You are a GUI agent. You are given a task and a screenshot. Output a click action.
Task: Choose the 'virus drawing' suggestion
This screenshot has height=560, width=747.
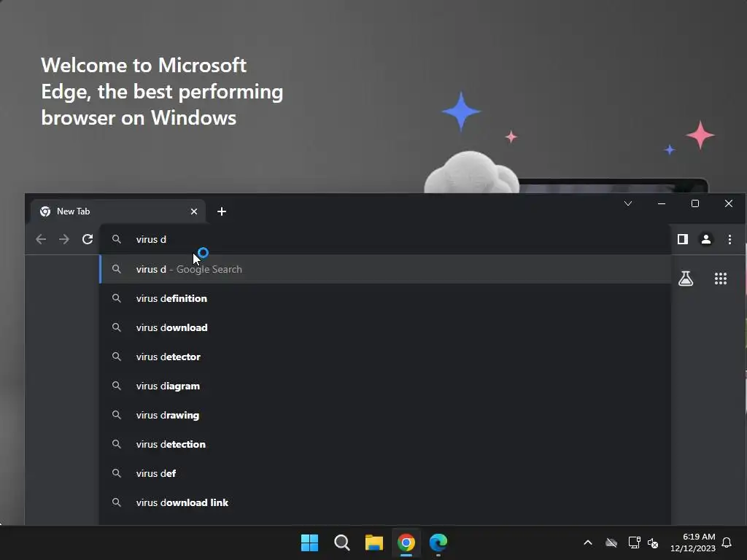tap(385, 415)
